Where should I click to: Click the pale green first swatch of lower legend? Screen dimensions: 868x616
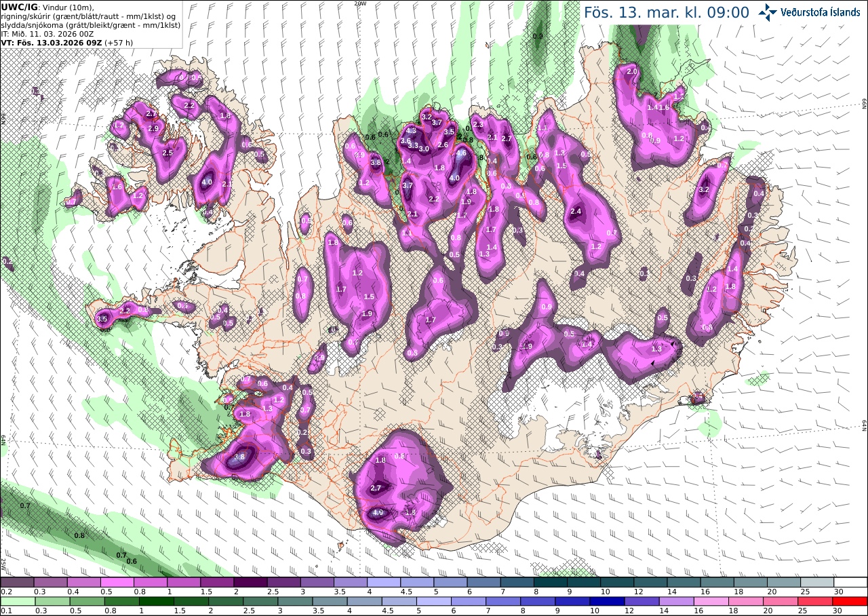17,601
